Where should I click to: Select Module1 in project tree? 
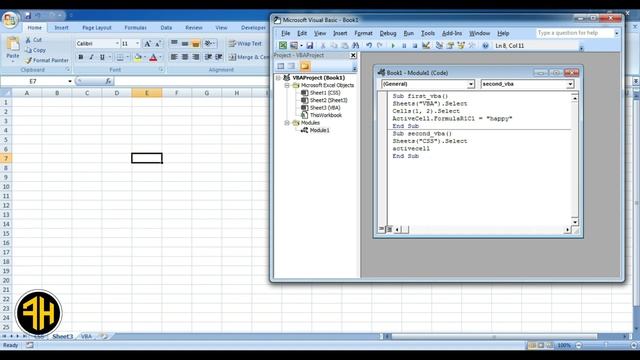(319, 130)
